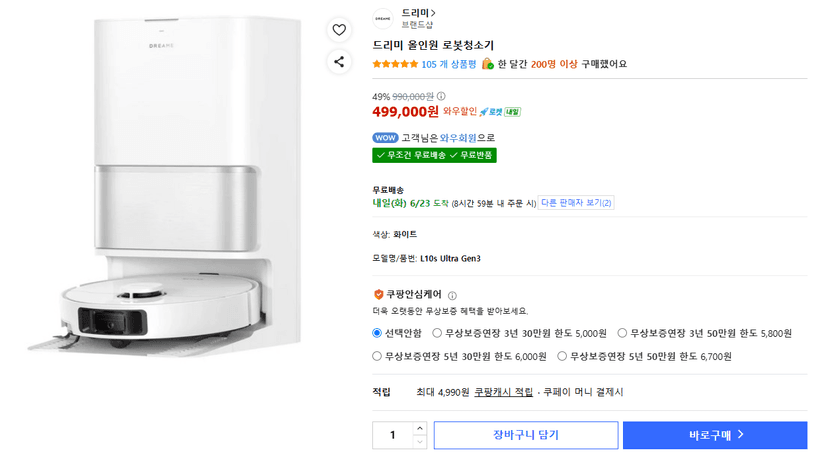Click the 쿠팡안심케어 shield icon

click(x=378, y=295)
